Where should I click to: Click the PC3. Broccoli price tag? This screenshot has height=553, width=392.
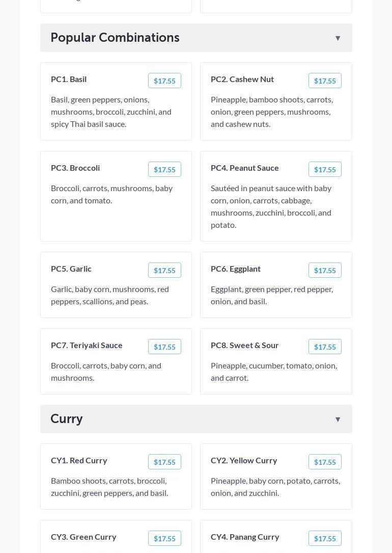point(164,169)
